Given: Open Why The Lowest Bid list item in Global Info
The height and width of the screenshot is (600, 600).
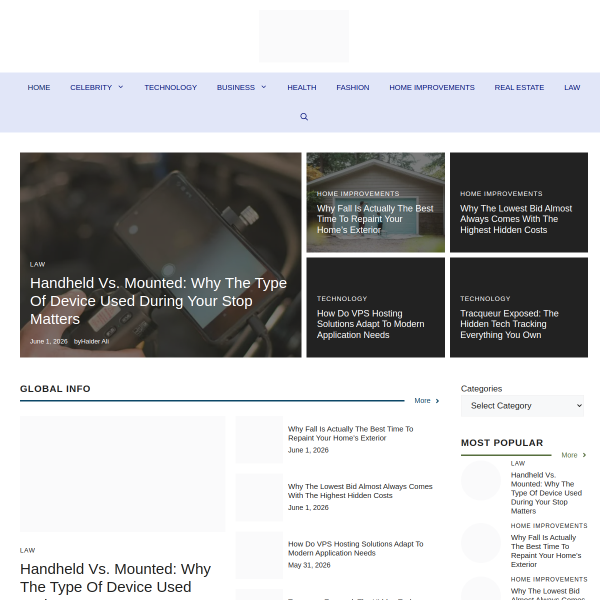Looking at the screenshot, I should [360, 491].
